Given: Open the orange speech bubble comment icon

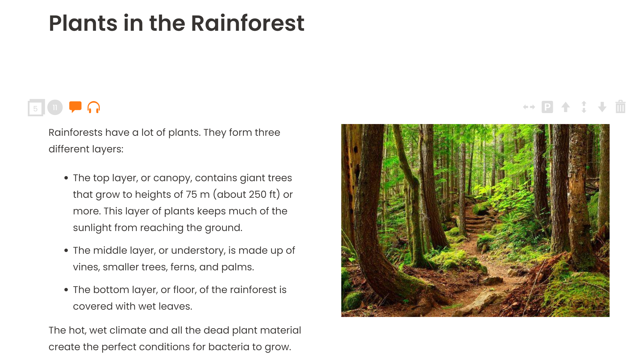Looking at the screenshot, I should click(75, 107).
